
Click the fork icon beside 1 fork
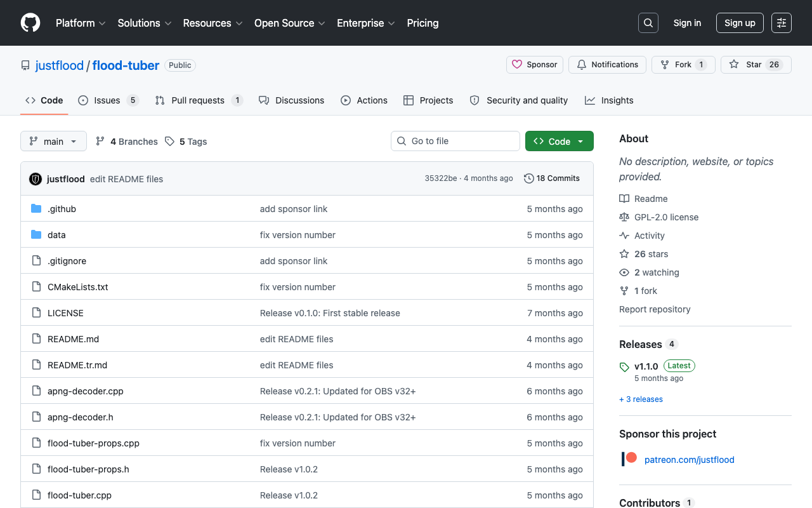tap(624, 291)
